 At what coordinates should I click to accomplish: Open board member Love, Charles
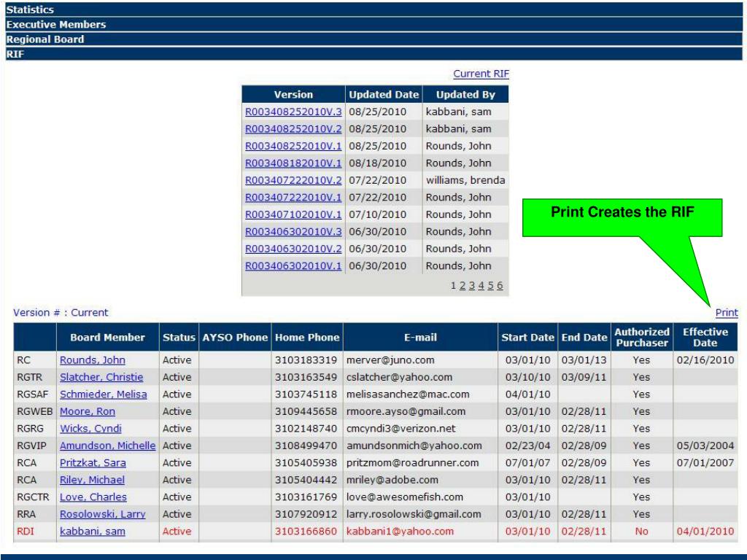[93, 497]
